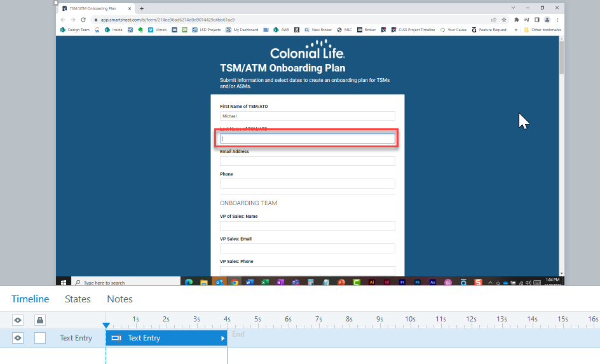Open Adobe Illustrator from the taskbar
This screenshot has width=600, height=364.
click(372, 283)
